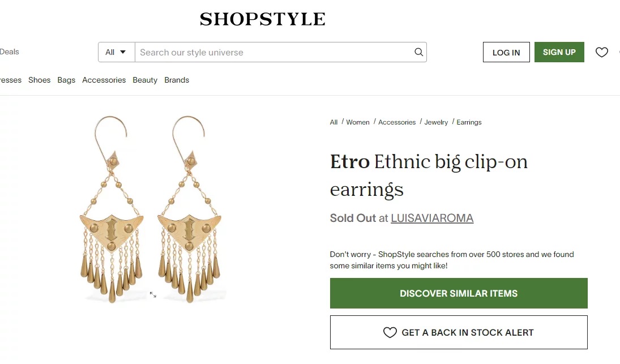Click the image expand arrows icon
This screenshot has width=620, height=364.
[x=153, y=294]
